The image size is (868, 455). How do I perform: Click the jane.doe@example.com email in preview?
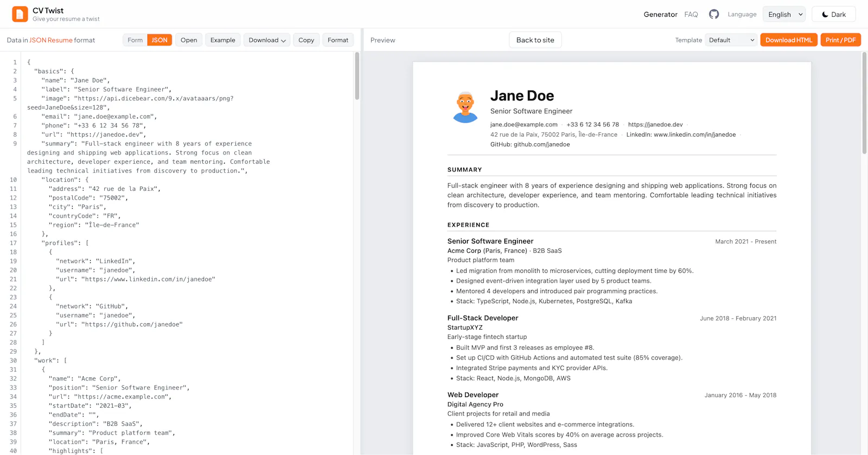[524, 125]
